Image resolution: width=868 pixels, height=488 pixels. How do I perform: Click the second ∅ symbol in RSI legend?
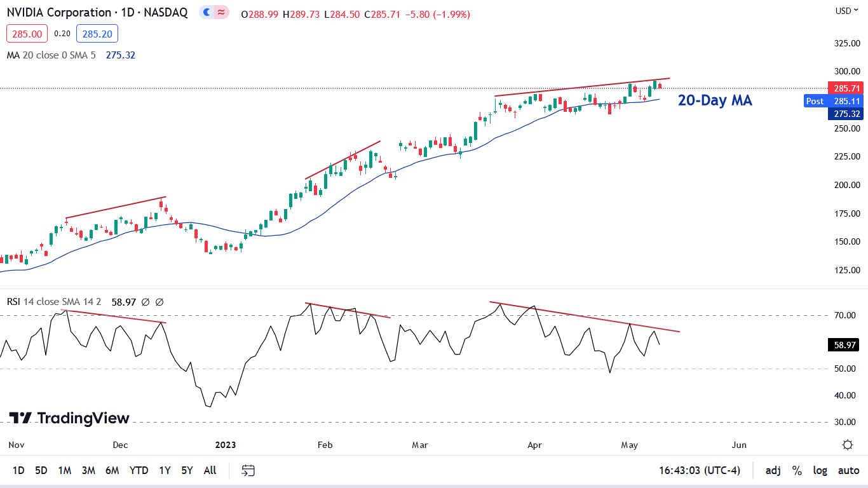coord(159,302)
